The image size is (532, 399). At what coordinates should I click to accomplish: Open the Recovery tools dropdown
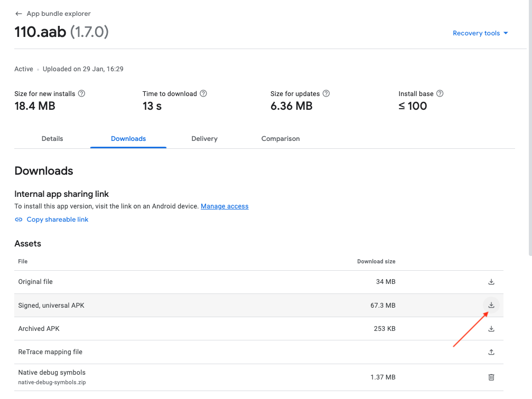[x=480, y=33]
